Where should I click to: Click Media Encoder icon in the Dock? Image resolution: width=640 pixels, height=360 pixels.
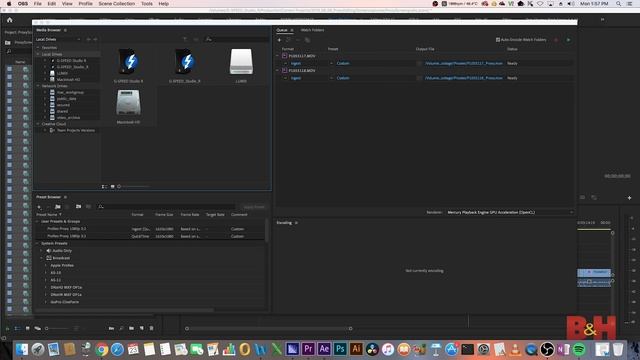292,349
